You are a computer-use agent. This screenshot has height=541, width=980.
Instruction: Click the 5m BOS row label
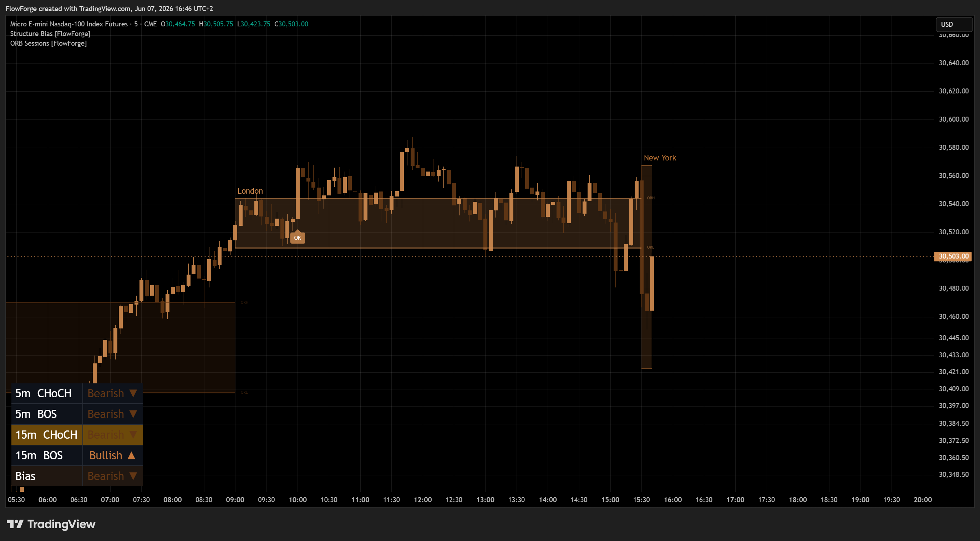coord(47,414)
